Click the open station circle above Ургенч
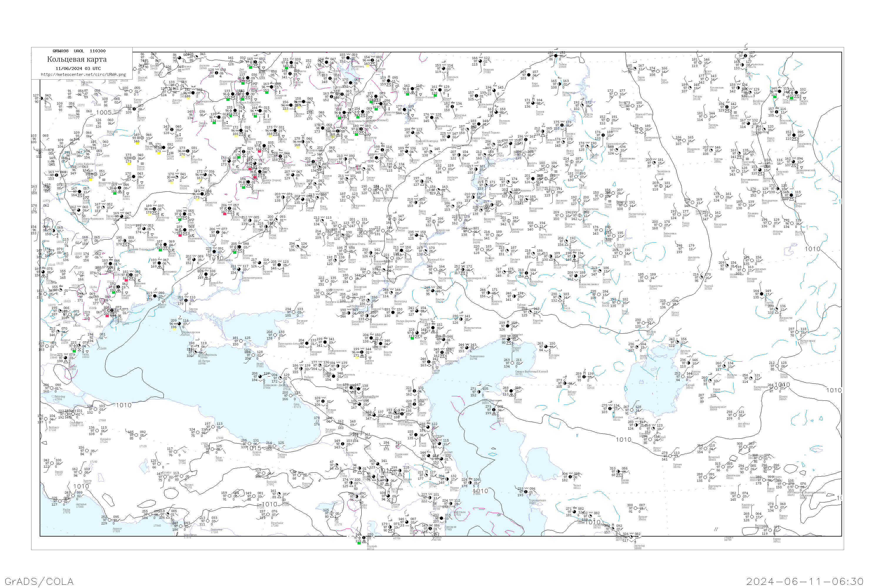This screenshot has width=882, height=588. click(671, 456)
